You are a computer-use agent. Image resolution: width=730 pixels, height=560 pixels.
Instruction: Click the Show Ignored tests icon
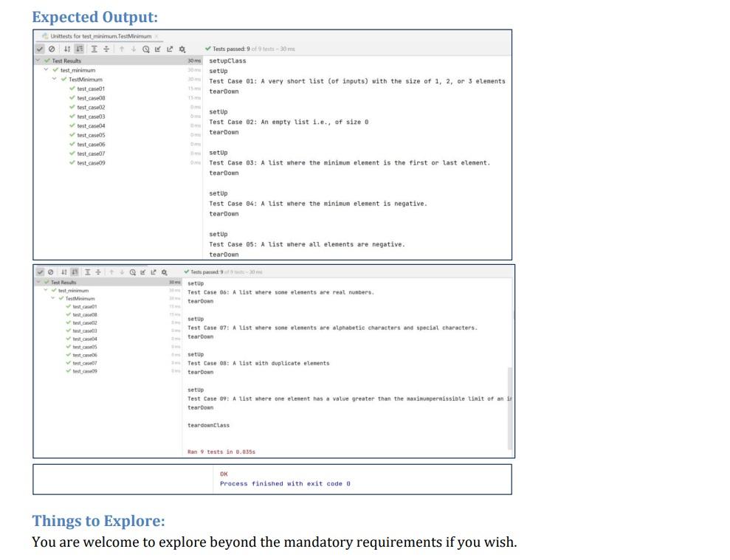(x=52, y=49)
